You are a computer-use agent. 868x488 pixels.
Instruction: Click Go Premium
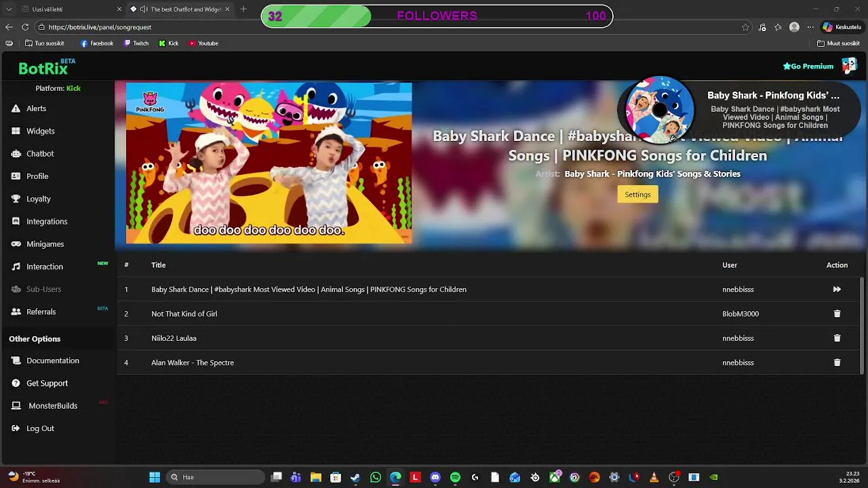coord(808,66)
